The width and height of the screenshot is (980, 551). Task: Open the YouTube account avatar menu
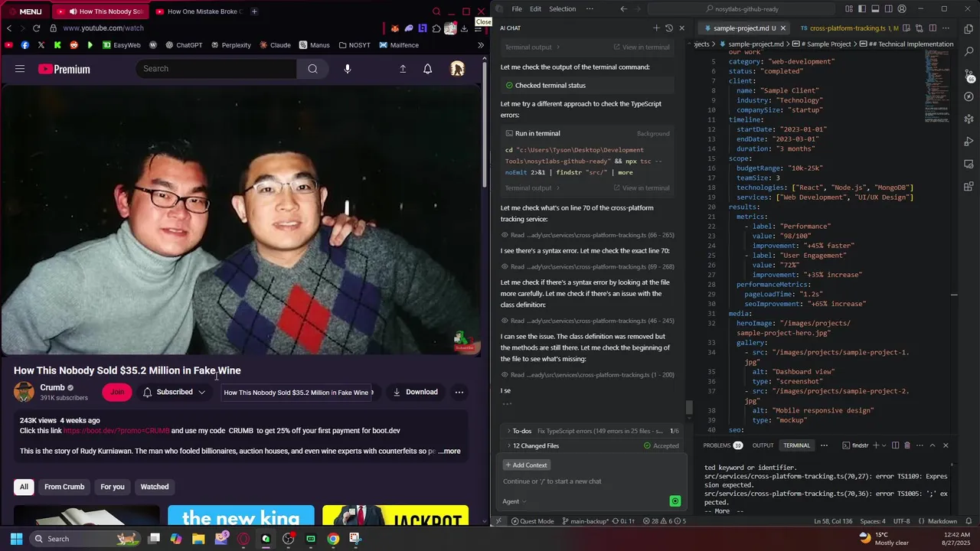(x=458, y=69)
